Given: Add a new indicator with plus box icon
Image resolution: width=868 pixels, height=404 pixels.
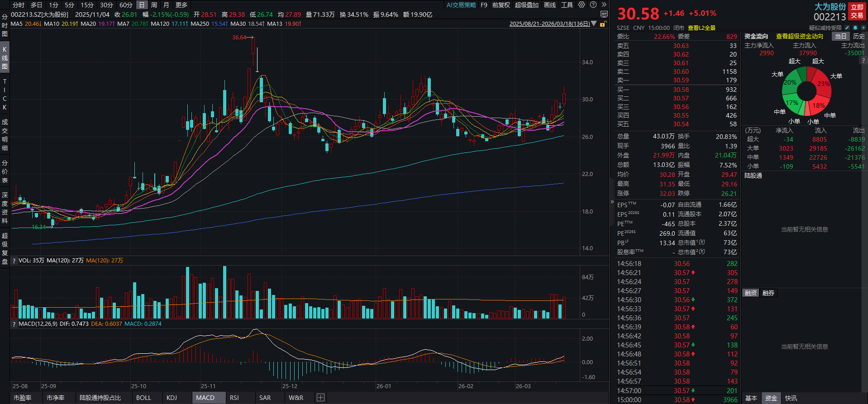Looking at the screenshot, I should point(320,398).
